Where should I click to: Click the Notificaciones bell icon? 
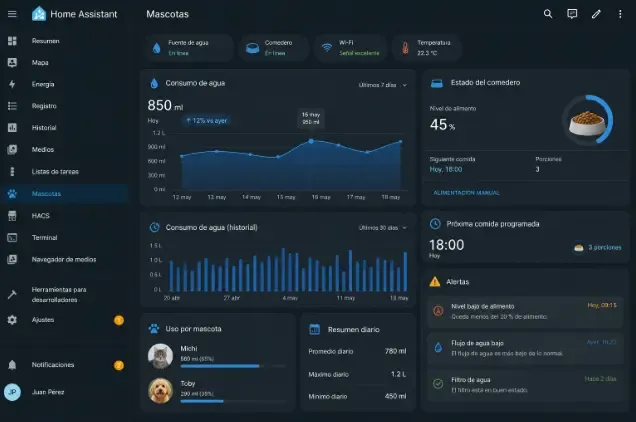point(12,365)
